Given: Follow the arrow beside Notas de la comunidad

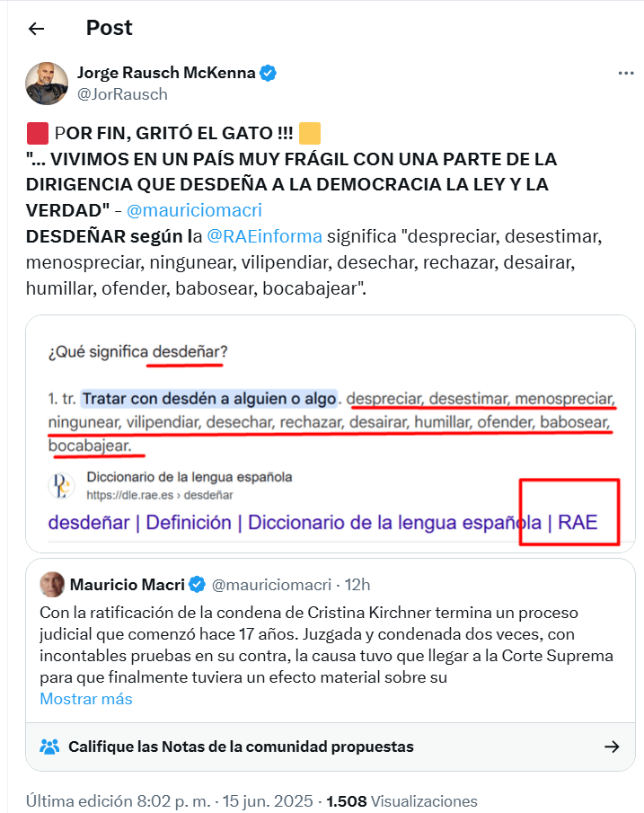Looking at the screenshot, I should tap(612, 747).
